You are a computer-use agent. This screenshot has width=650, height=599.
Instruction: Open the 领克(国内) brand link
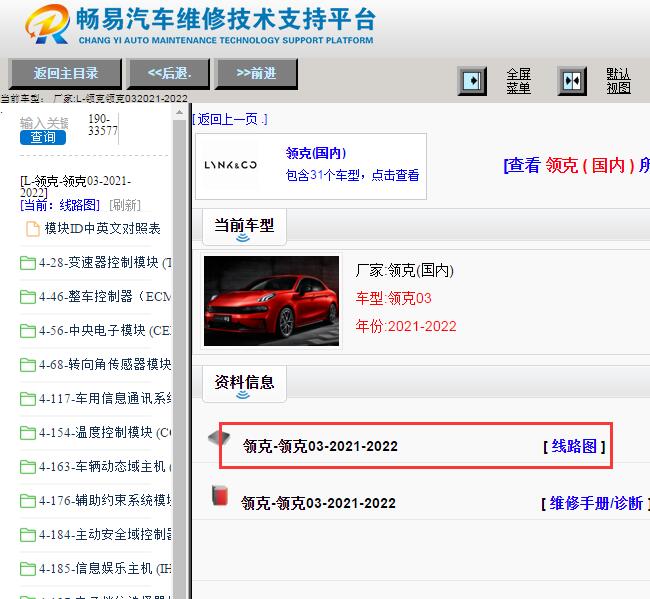coord(316,153)
